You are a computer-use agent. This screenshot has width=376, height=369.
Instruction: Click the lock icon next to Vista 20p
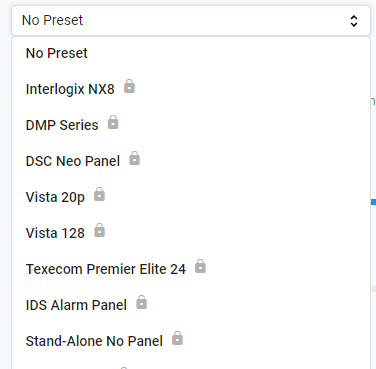(99, 194)
